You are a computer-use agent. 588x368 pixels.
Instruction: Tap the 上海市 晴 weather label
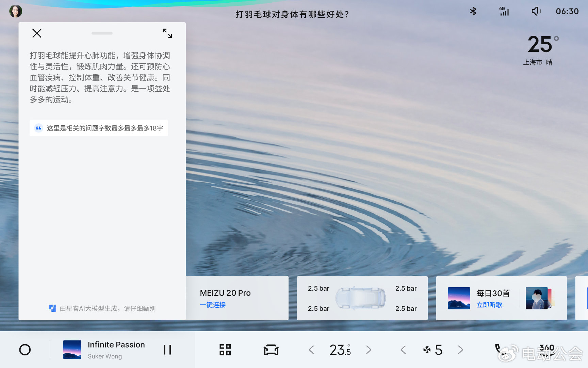538,62
